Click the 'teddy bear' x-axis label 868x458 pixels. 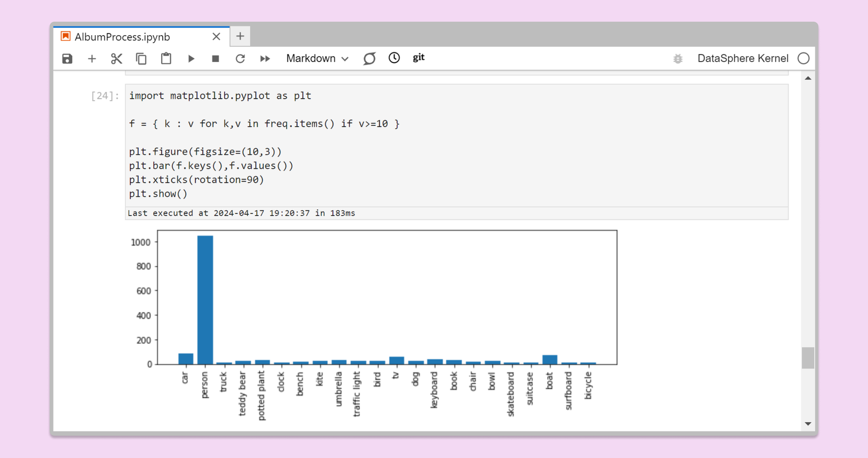(242, 394)
